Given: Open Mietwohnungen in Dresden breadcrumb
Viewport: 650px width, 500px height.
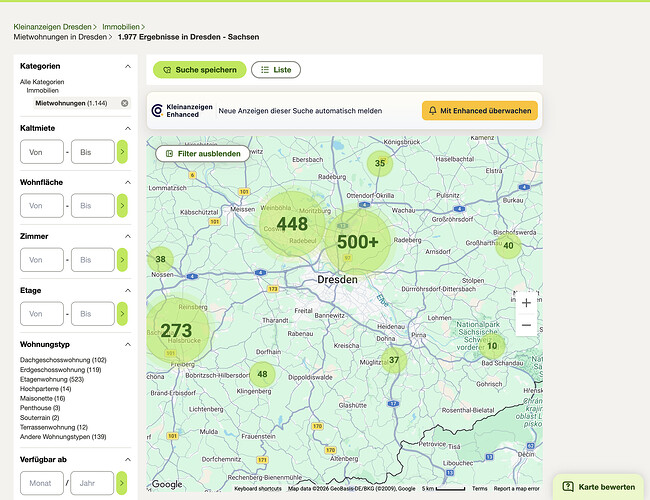Looking at the screenshot, I should (60, 37).
